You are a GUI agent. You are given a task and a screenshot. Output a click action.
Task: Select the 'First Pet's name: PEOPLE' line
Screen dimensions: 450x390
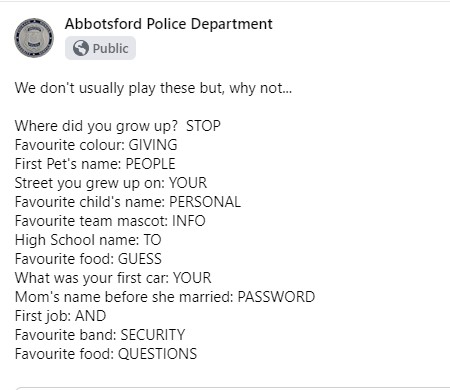(95, 164)
